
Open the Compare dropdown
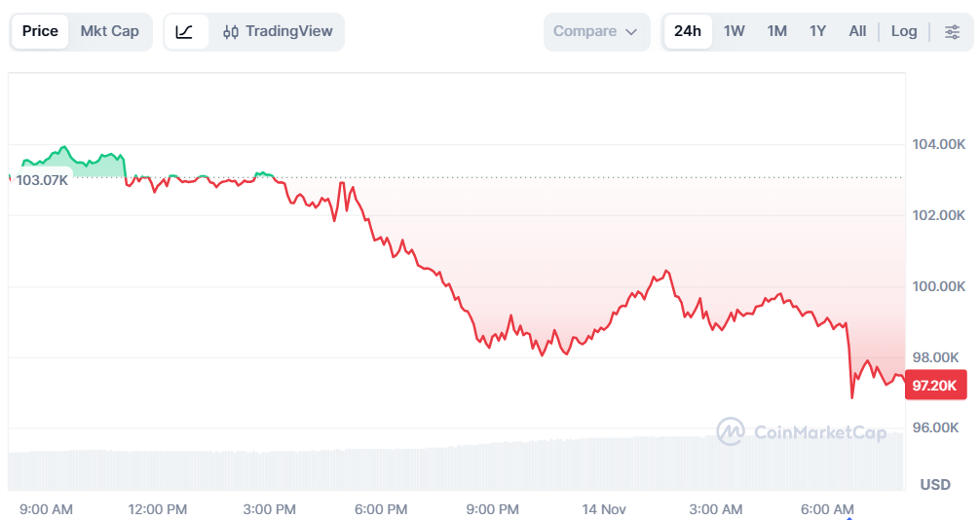(595, 31)
